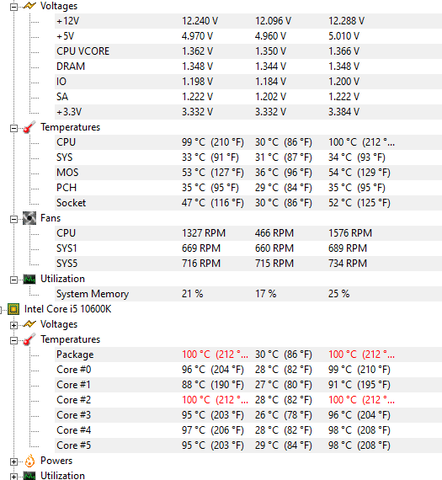The height and width of the screenshot is (480, 442).
Task: Collapse the motherboard Temperatures section
Action: 14,128
